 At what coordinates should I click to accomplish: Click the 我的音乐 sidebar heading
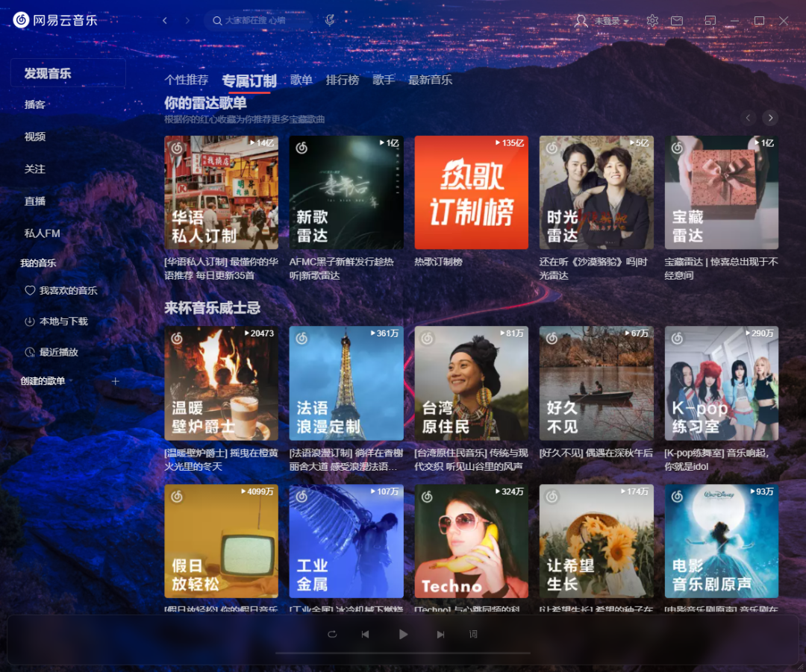click(x=38, y=263)
